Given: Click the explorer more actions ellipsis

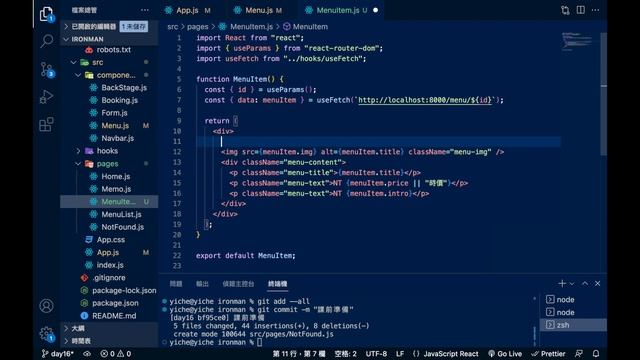Looking at the screenshot, I should pyautogui.click(x=144, y=10).
